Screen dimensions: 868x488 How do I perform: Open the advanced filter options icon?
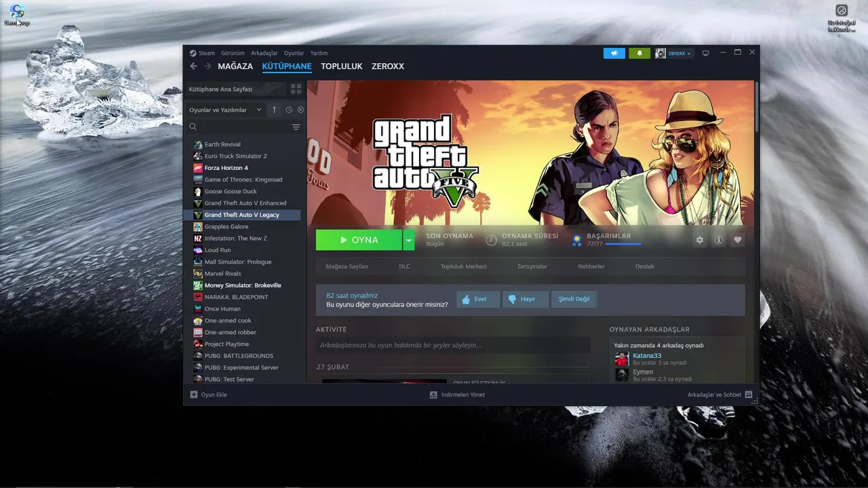click(x=296, y=127)
